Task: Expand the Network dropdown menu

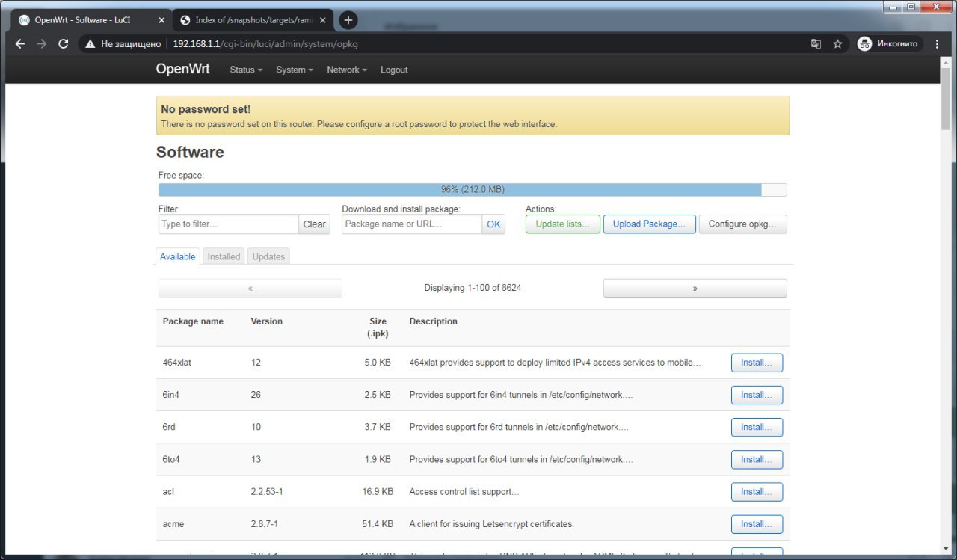Action: (x=347, y=70)
